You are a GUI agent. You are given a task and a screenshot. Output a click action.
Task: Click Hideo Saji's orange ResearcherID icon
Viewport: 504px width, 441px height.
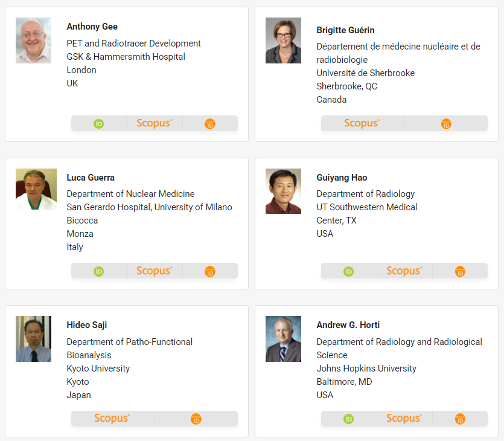click(196, 419)
